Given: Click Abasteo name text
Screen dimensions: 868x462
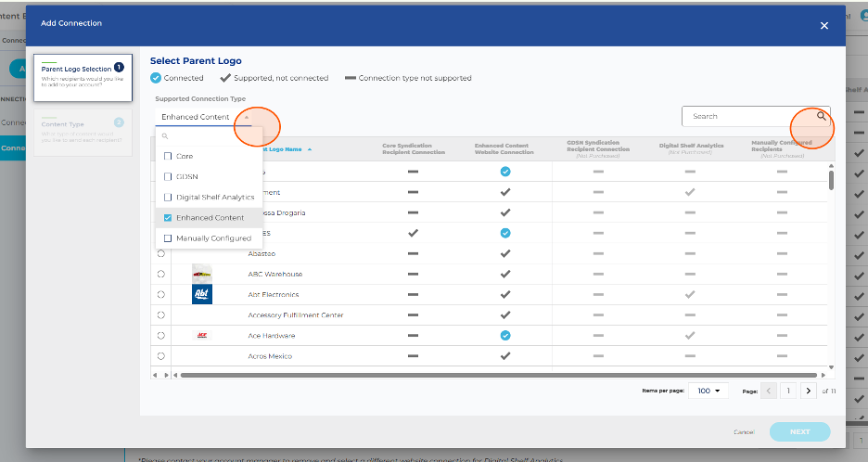Looking at the screenshot, I should tap(262, 253).
